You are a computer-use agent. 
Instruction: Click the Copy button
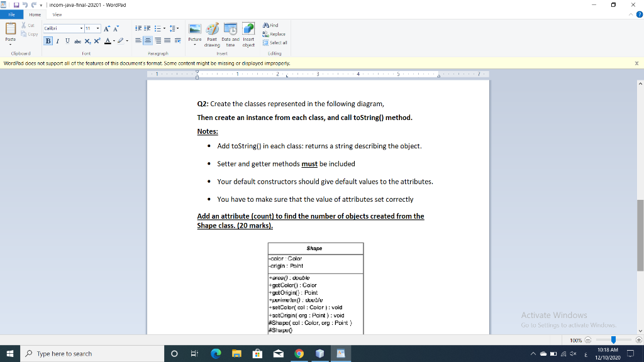[x=29, y=34]
